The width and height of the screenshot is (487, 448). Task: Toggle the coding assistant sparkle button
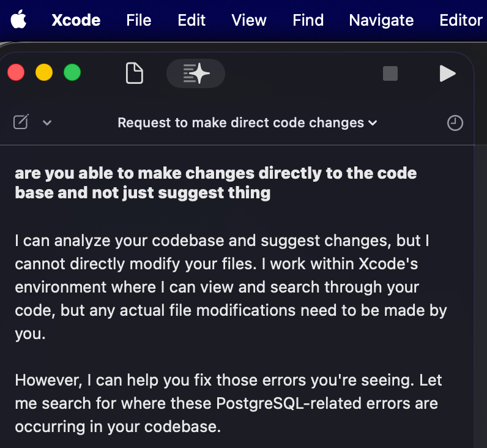click(x=196, y=73)
